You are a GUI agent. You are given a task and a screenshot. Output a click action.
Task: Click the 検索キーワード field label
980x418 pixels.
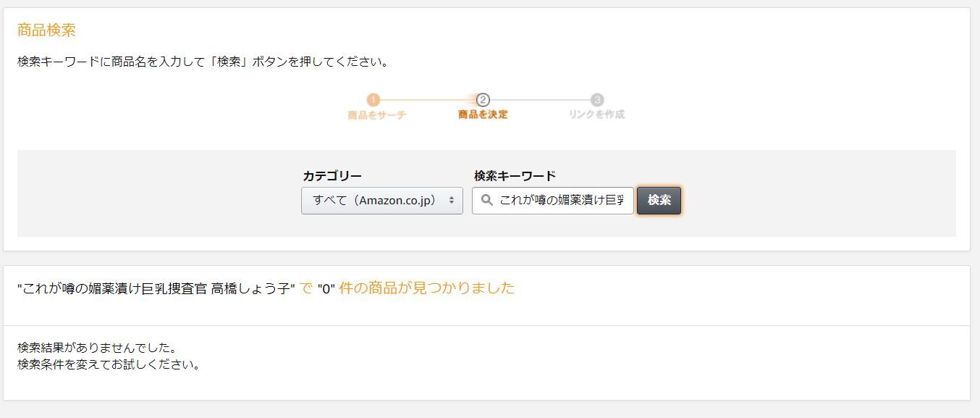point(515,176)
